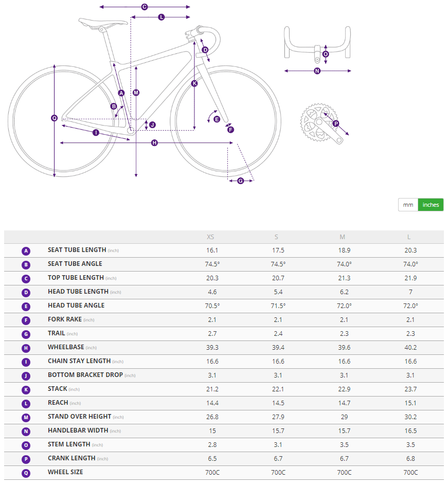Click the P marker on the crankset diagram
The height and width of the screenshot is (485, 448).
coord(335,123)
